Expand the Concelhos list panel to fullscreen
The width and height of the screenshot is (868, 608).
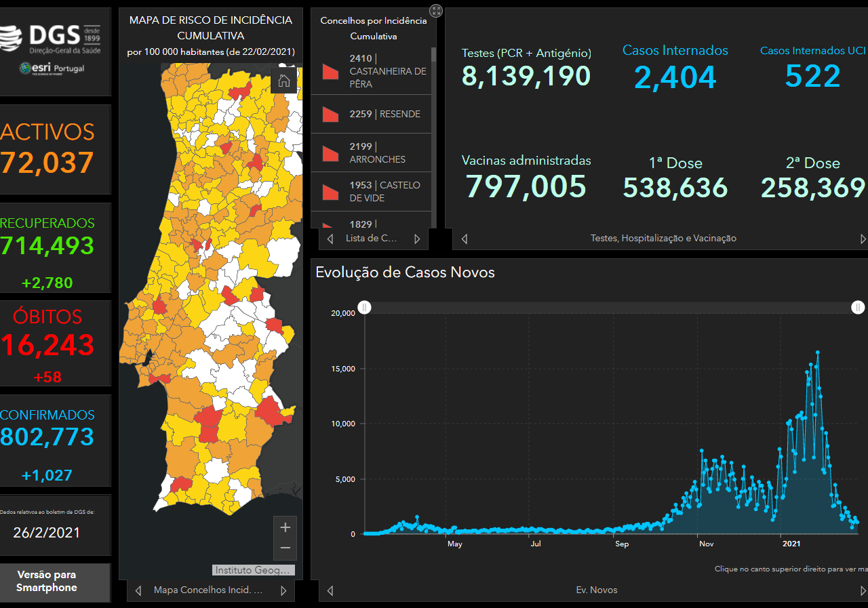436,11
